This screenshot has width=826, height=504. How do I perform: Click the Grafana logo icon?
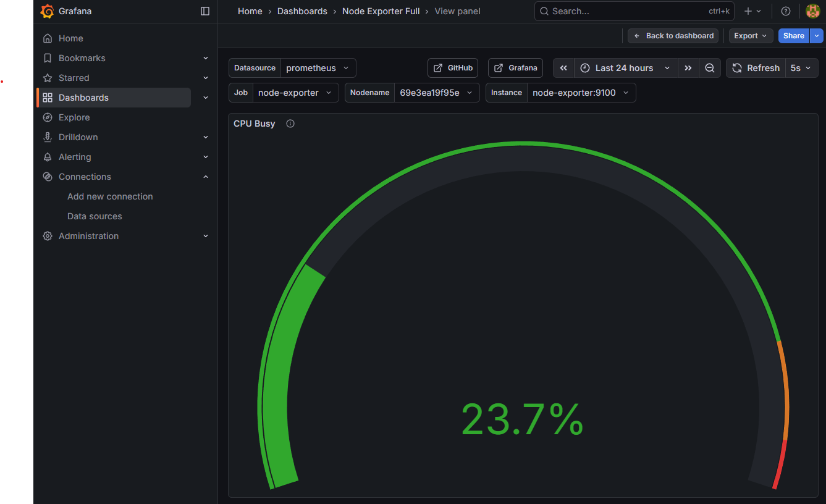(x=47, y=11)
